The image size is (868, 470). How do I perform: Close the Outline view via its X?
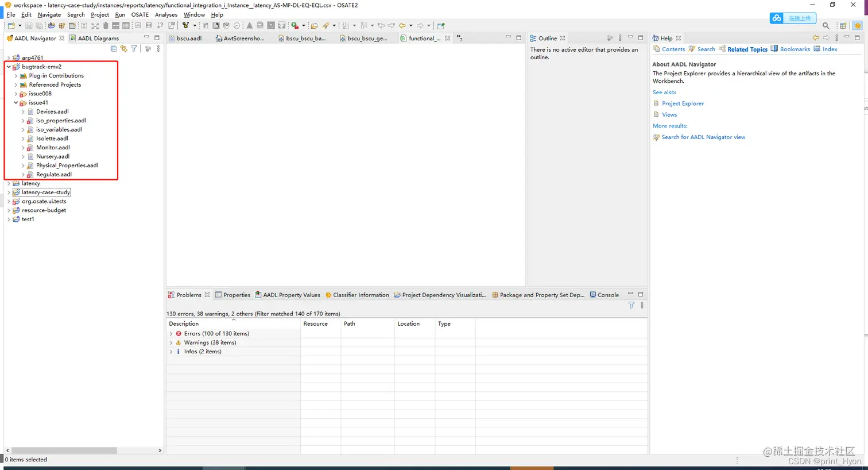pos(563,38)
